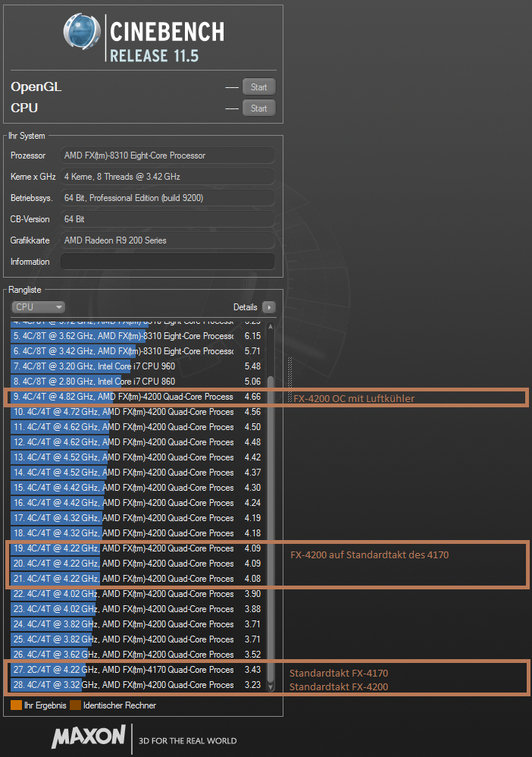532x757 pixels.
Task: Select entry 9 FX-4200 at 4.82 GHz
Action: [x=137, y=397]
